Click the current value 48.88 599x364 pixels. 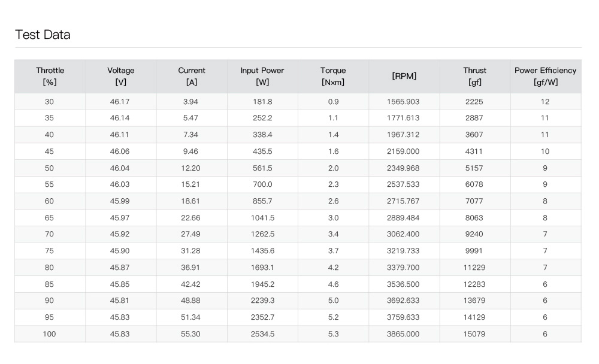coord(190,301)
